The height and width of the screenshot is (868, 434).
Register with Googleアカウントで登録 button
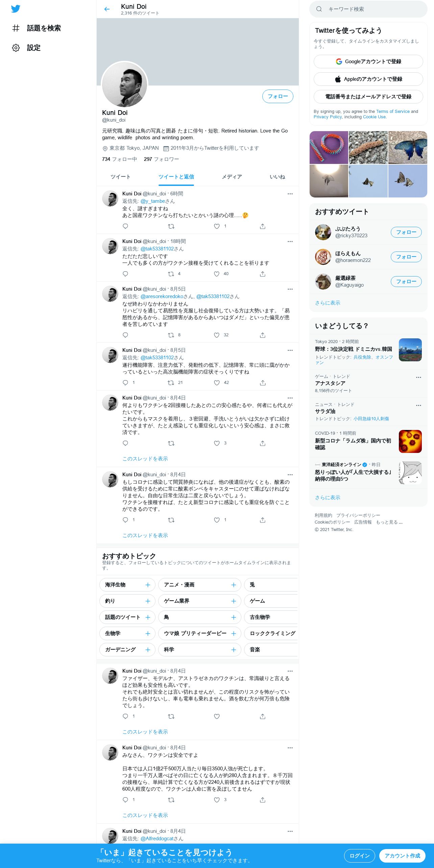(368, 62)
